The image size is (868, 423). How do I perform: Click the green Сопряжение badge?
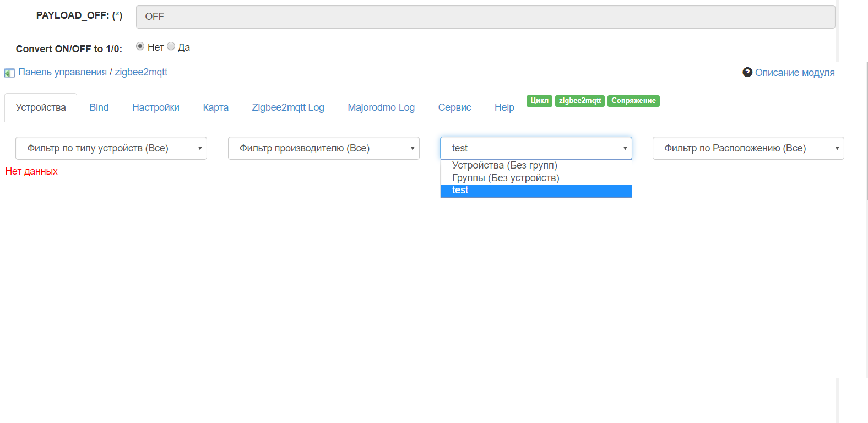coord(633,101)
